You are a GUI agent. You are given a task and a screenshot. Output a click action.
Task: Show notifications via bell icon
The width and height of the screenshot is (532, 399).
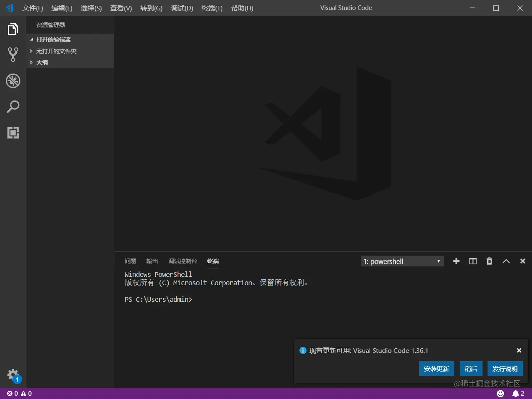(518, 393)
